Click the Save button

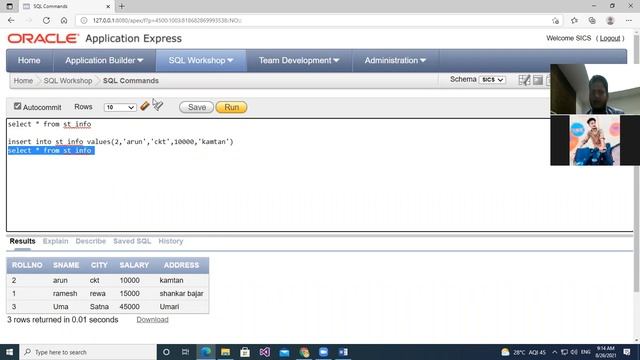coord(196,107)
